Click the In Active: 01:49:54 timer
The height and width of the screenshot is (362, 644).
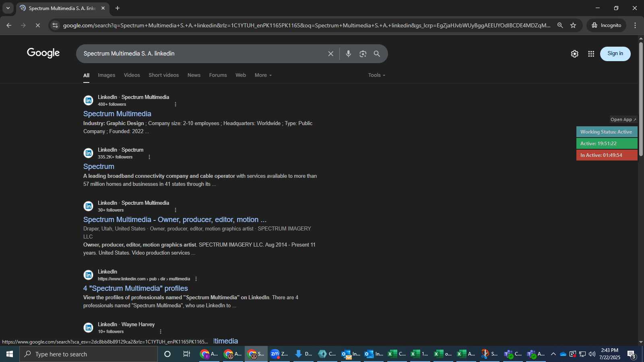coord(607,155)
